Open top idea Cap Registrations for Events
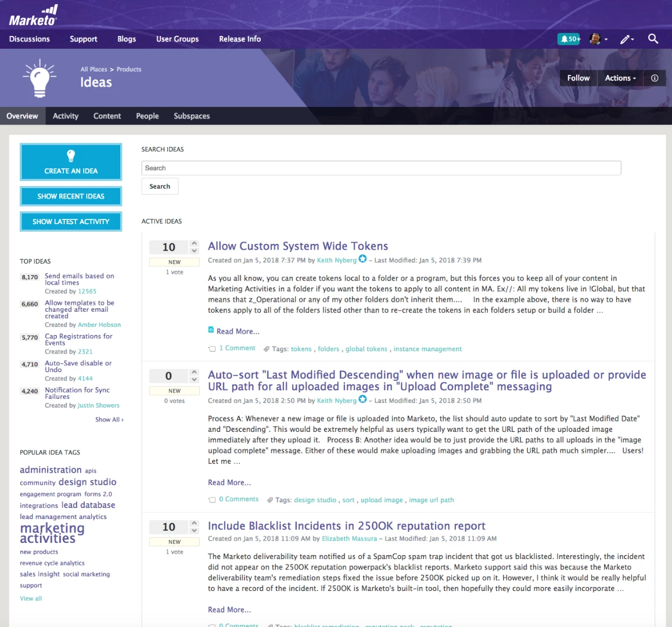Screen dimensions: 672x627 pos(78,340)
